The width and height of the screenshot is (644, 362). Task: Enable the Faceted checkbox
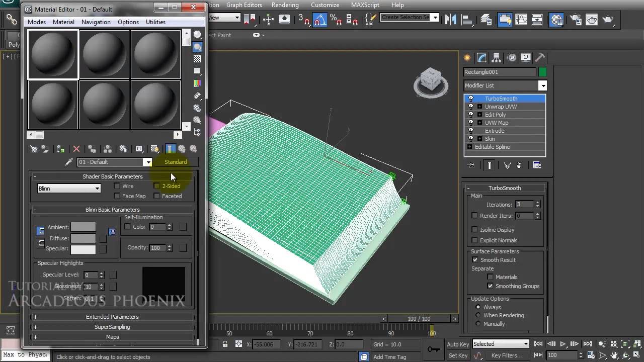157,196
